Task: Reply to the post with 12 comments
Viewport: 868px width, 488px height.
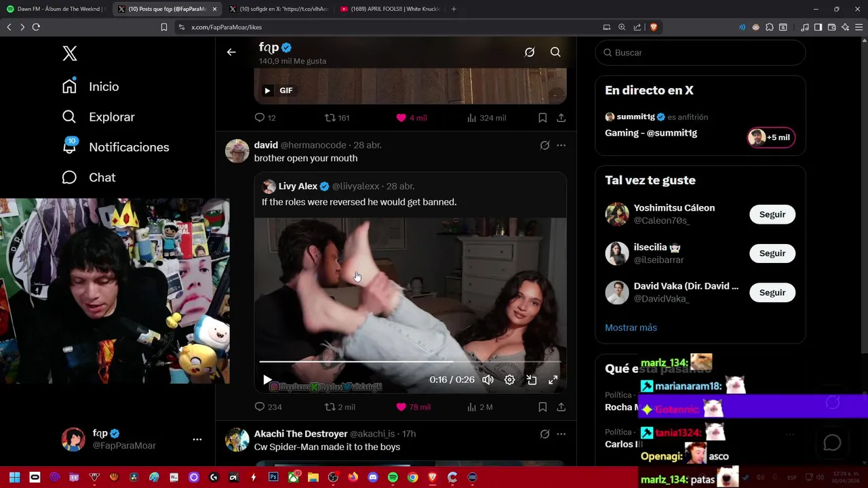Action: [x=265, y=117]
